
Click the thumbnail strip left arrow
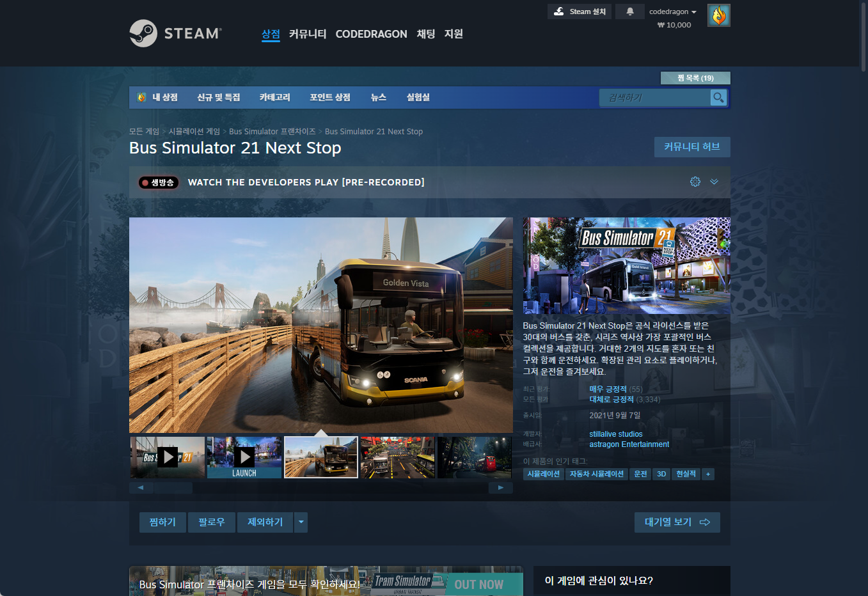pos(141,487)
